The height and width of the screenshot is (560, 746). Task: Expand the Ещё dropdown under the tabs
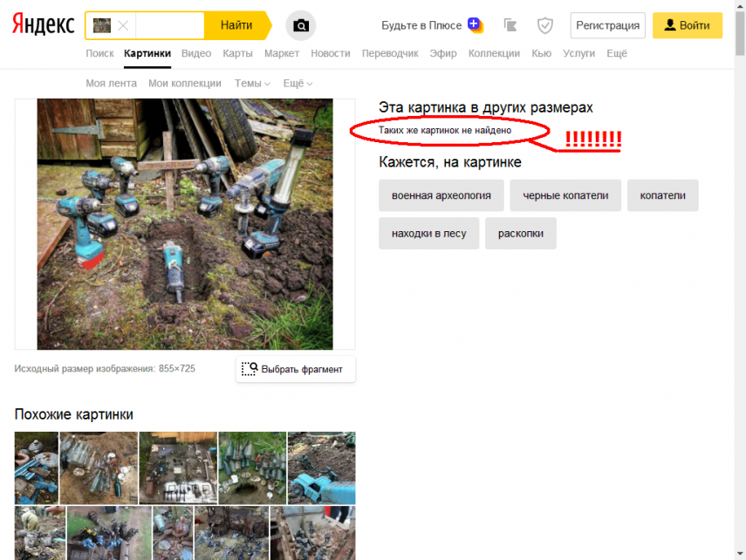click(x=298, y=84)
